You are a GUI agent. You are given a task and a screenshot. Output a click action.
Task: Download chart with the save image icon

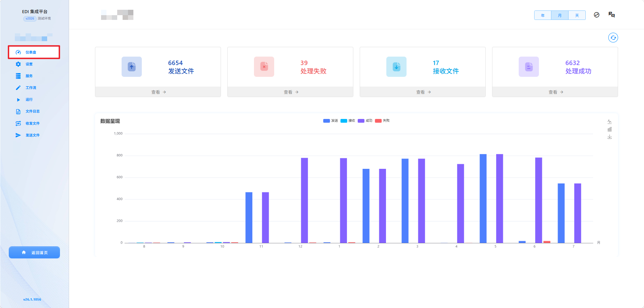(x=610, y=137)
